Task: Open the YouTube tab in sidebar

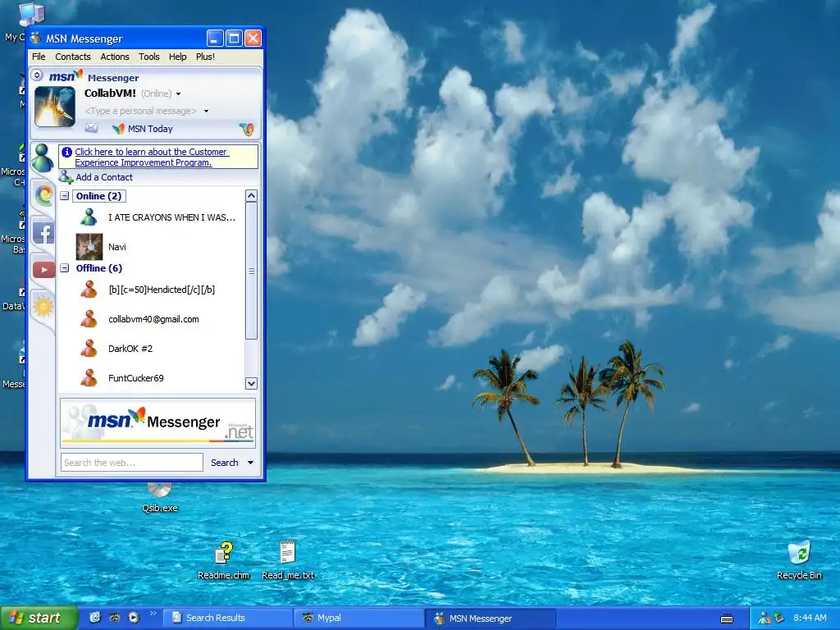Action: click(x=44, y=269)
